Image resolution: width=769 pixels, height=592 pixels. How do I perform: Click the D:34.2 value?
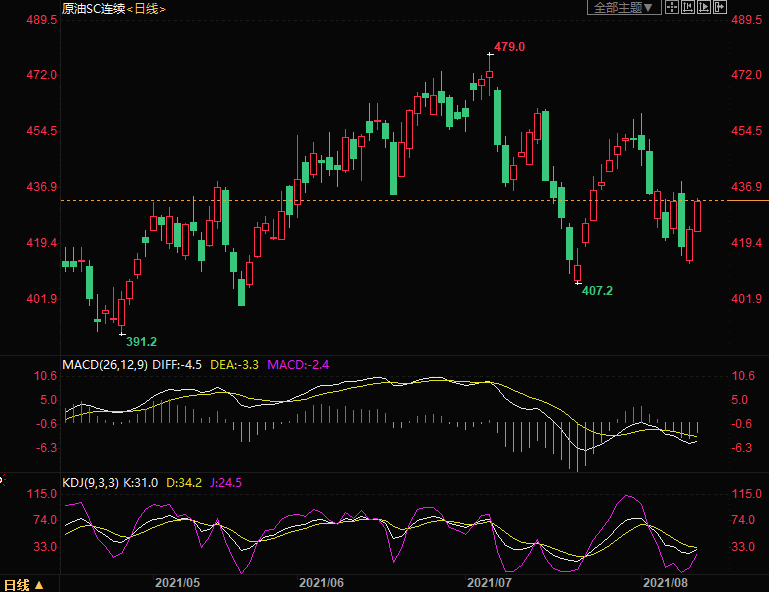pos(184,483)
